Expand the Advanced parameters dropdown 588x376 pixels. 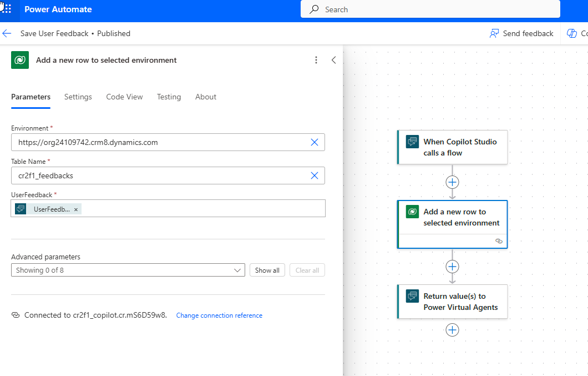pyautogui.click(x=238, y=270)
